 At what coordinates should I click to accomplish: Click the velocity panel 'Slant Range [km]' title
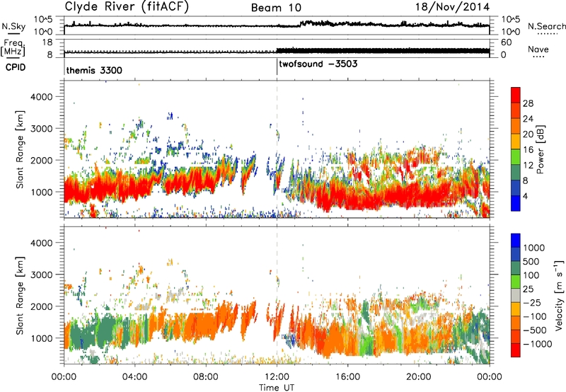pos(20,296)
